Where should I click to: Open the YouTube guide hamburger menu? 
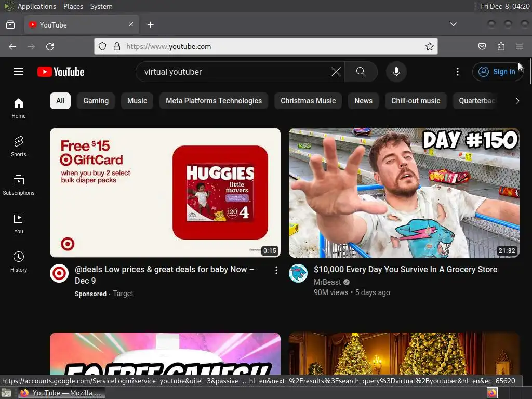pyautogui.click(x=19, y=72)
